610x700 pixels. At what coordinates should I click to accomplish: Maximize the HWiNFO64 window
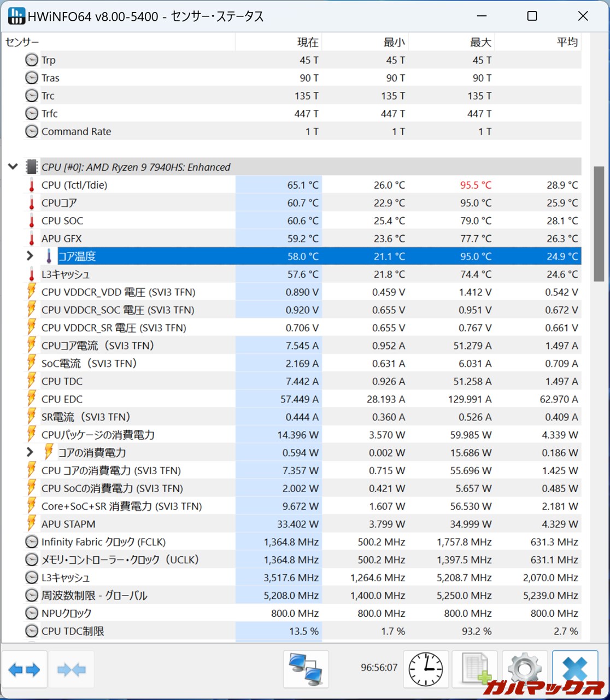click(x=532, y=16)
